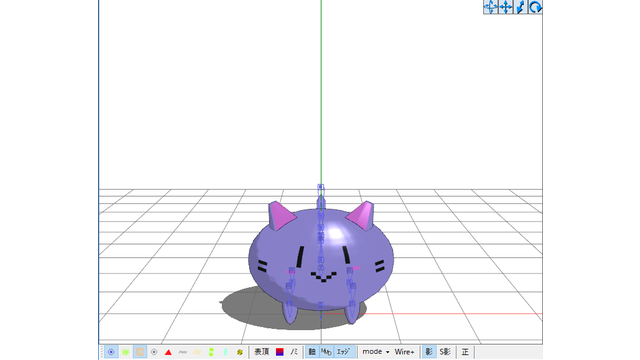Click the faded gray display icon after red triangle
Image resolution: width=640 pixels, height=360 pixels.
point(182,352)
